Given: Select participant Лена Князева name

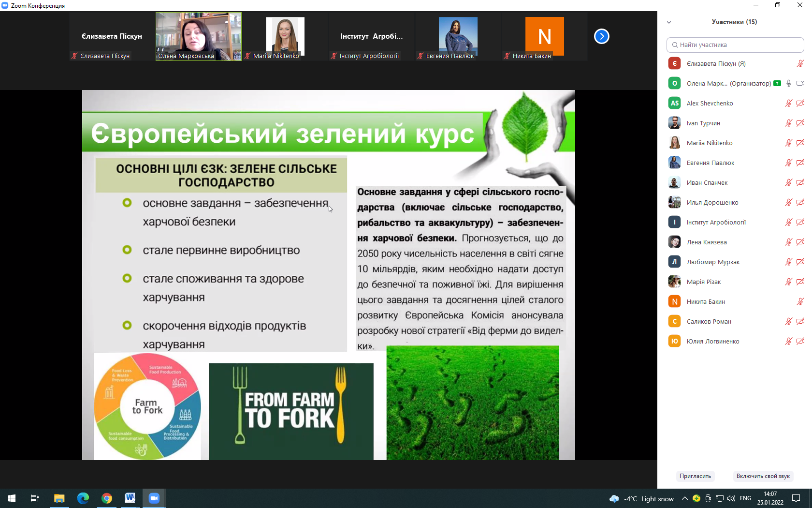Looking at the screenshot, I should 707,242.
